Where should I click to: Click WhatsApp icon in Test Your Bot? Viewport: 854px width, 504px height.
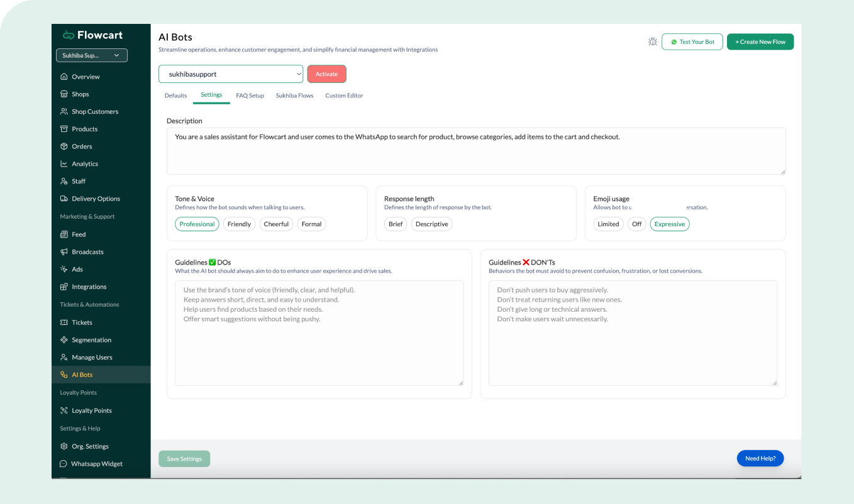click(674, 42)
